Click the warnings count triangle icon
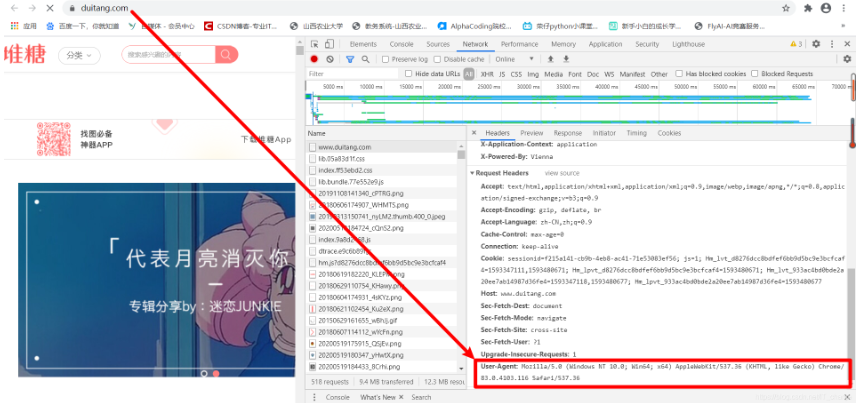This screenshot has height=403, width=856. point(794,44)
